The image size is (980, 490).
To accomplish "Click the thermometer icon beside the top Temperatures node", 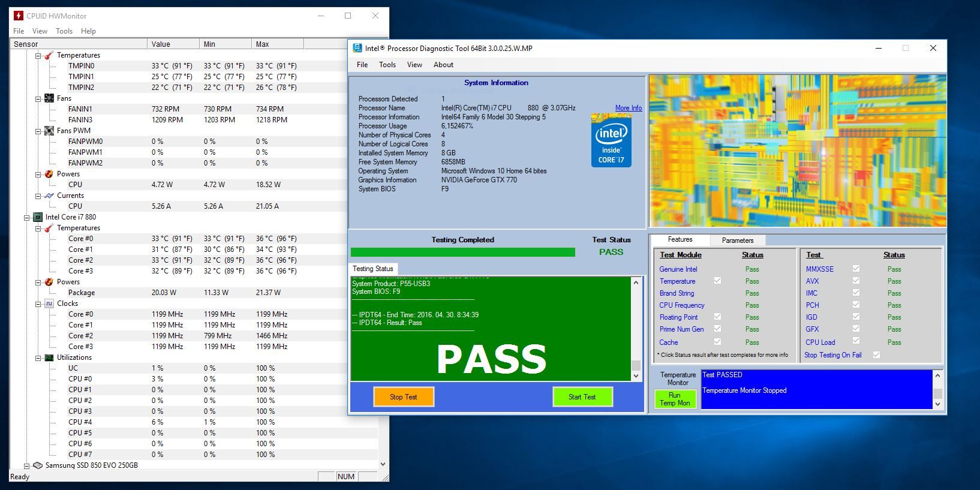I will pyautogui.click(x=49, y=55).
